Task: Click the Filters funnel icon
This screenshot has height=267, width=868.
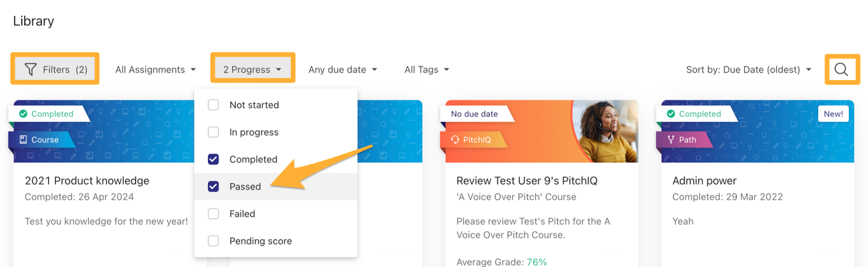Action: 30,70
